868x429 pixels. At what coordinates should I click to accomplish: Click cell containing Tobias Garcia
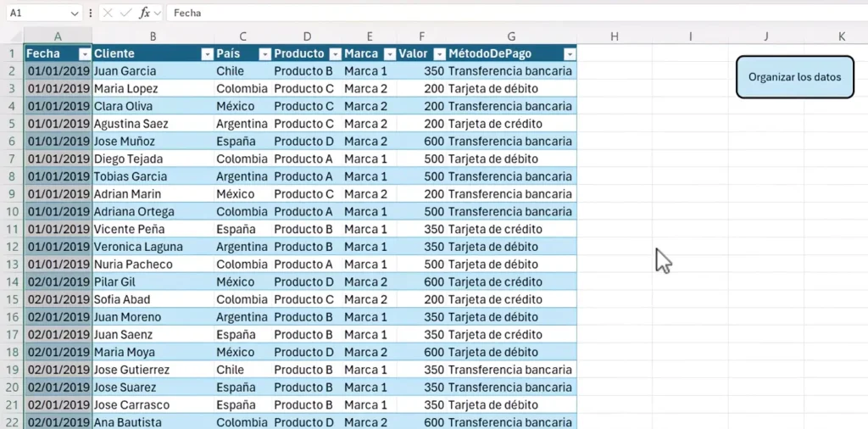tap(153, 176)
